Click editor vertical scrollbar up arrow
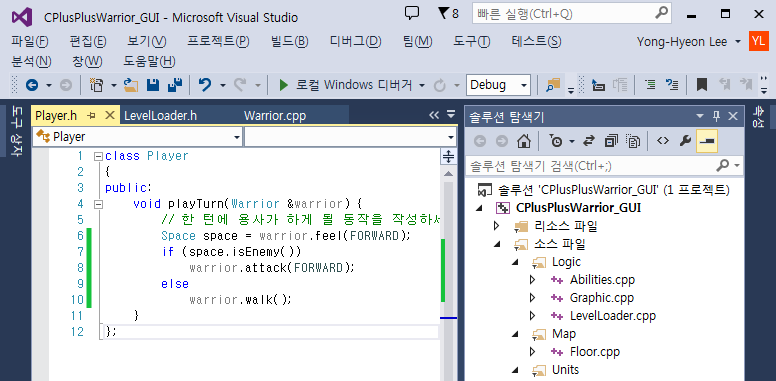776x381 pixels. click(448, 174)
